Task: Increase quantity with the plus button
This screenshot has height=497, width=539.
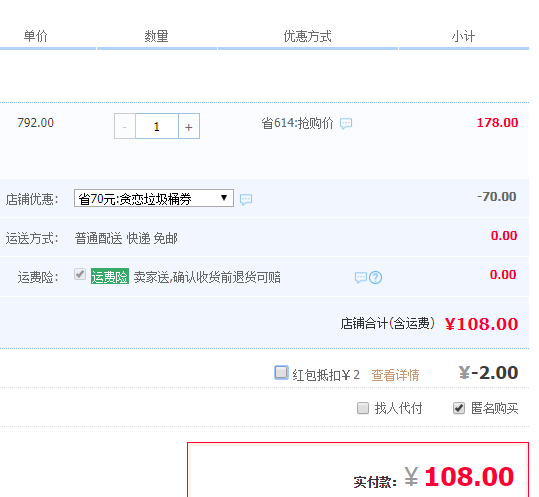Action: point(189,126)
